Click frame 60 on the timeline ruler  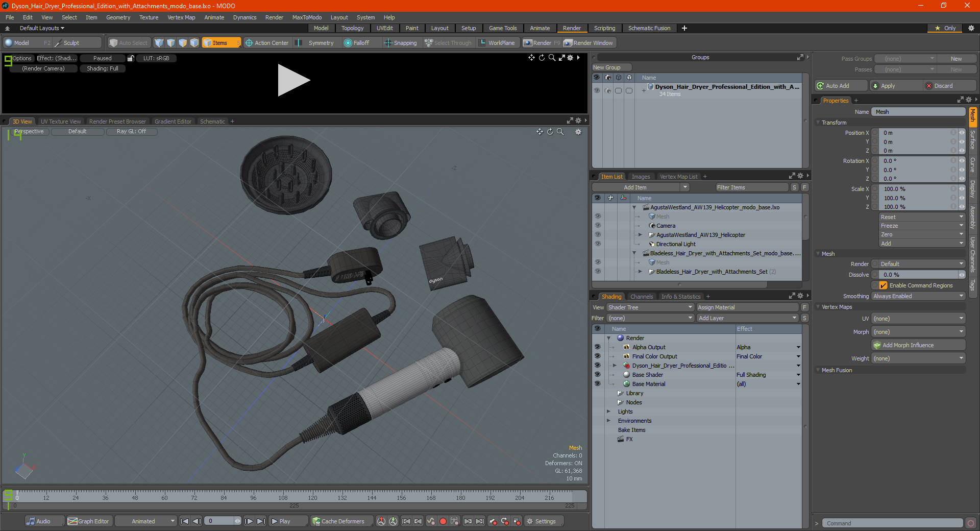point(164,497)
